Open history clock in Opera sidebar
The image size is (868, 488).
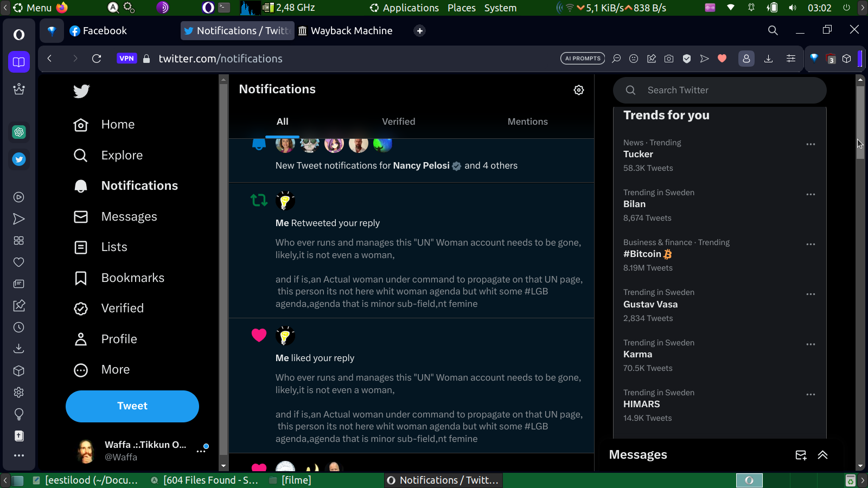19,328
